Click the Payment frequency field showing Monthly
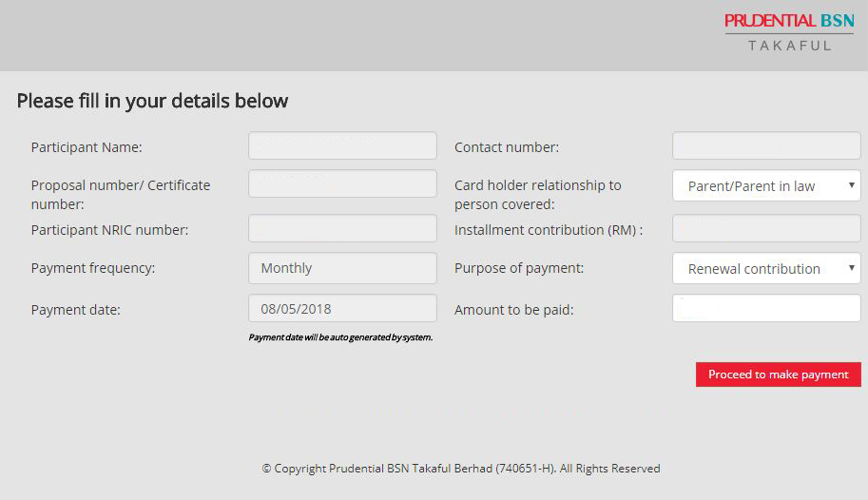 click(342, 268)
